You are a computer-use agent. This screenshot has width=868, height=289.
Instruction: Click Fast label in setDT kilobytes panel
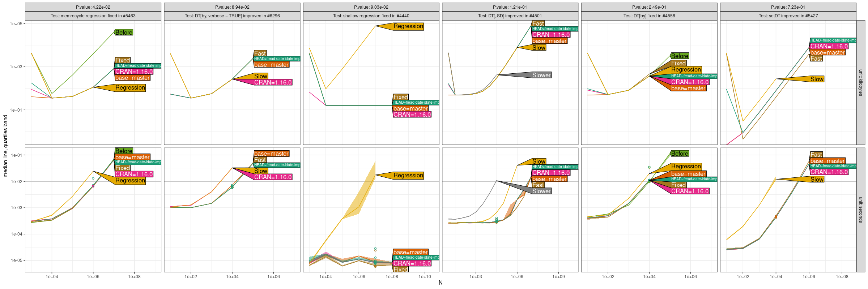click(816, 59)
